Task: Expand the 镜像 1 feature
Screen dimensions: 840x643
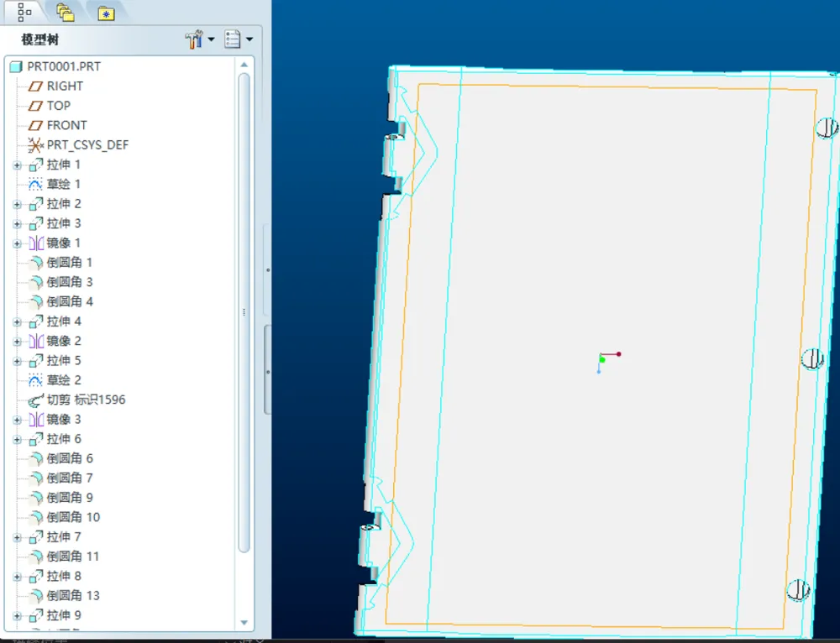Action: pyautogui.click(x=17, y=243)
